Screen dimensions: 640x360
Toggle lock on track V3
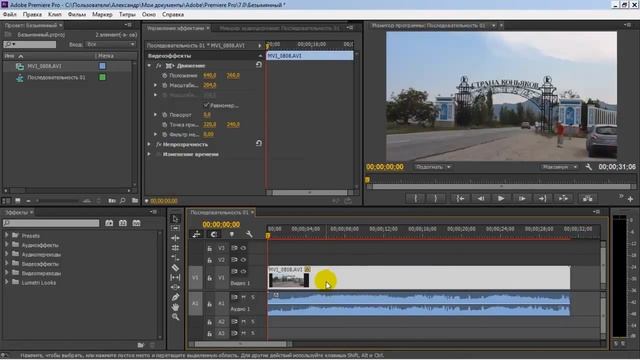pos(209,248)
